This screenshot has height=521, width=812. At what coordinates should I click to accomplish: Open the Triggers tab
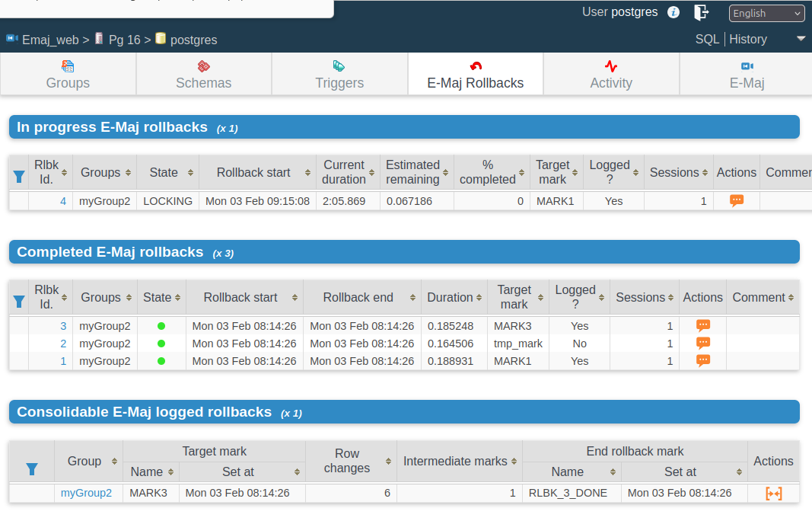[339, 74]
